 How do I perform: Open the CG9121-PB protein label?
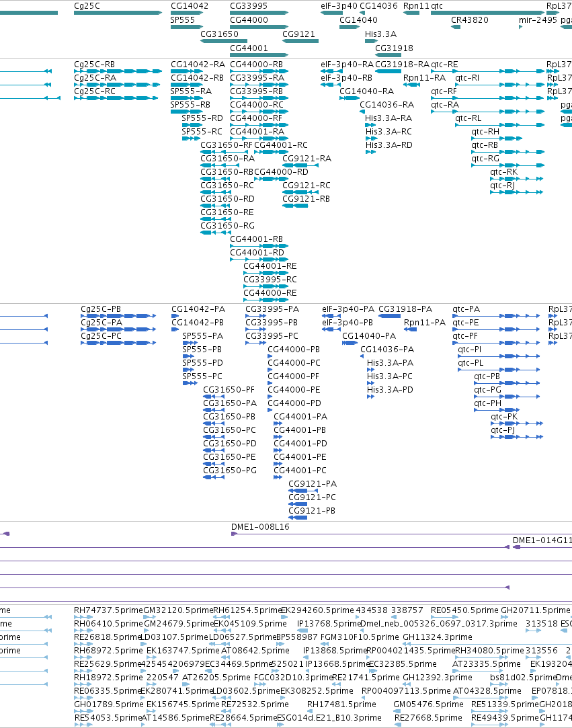click(311, 511)
